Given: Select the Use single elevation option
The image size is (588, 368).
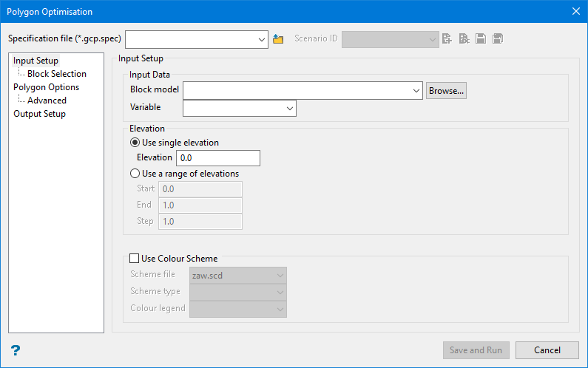Looking at the screenshot, I should coord(135,143).
